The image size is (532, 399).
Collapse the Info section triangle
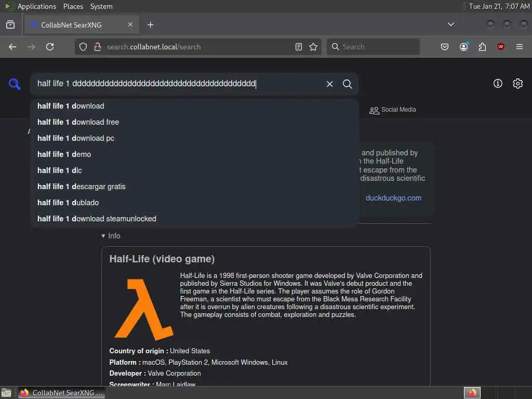[x=103, y=236]
